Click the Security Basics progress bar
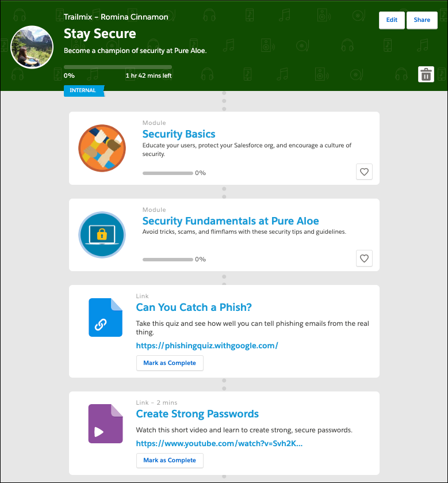The image size is (448, 483). click(168, 173)
